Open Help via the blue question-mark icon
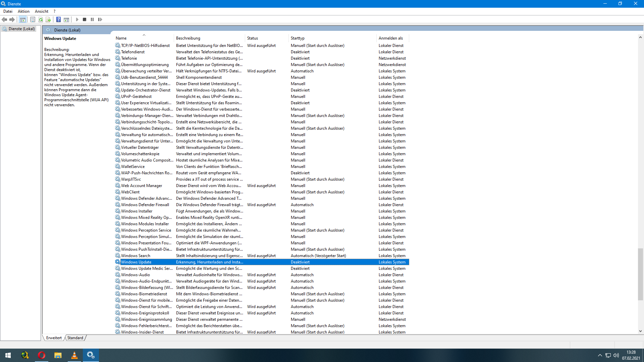The height and width of the screenshot is (362, 644). point(58,19)
